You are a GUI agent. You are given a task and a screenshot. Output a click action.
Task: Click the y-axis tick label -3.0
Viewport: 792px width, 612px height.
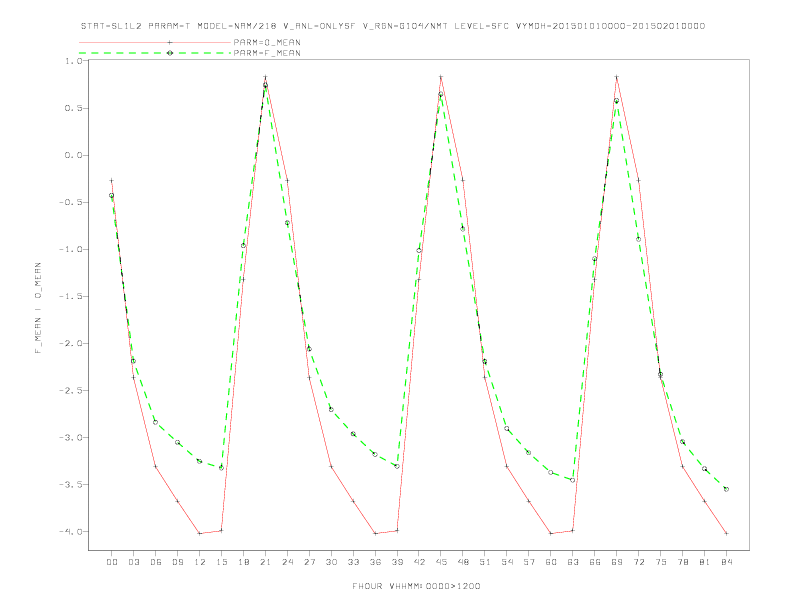tap(70, 437)
